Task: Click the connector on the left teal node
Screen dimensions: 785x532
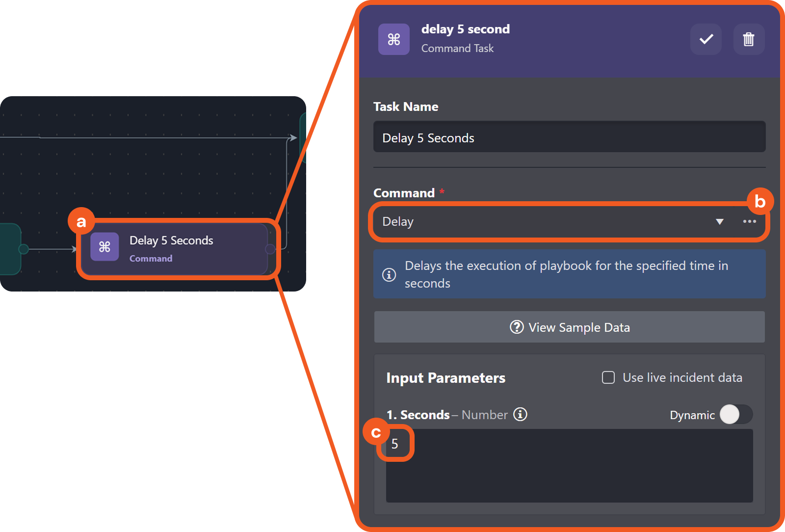Action: pyautogui.click(x=23, y=249)
